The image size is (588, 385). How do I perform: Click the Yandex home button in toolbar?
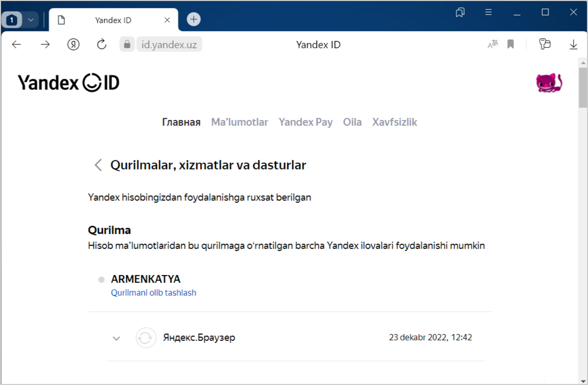coord(73,45)
